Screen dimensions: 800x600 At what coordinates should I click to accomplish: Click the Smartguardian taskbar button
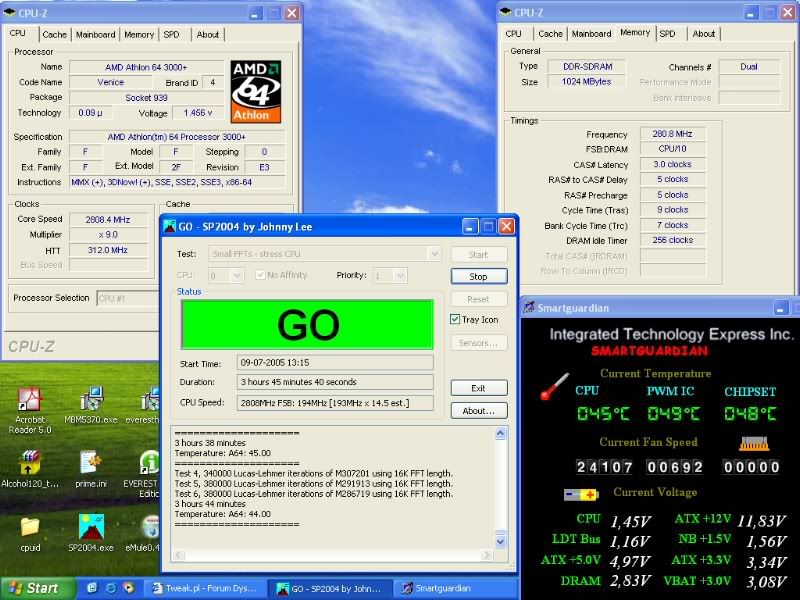point(457,588)
